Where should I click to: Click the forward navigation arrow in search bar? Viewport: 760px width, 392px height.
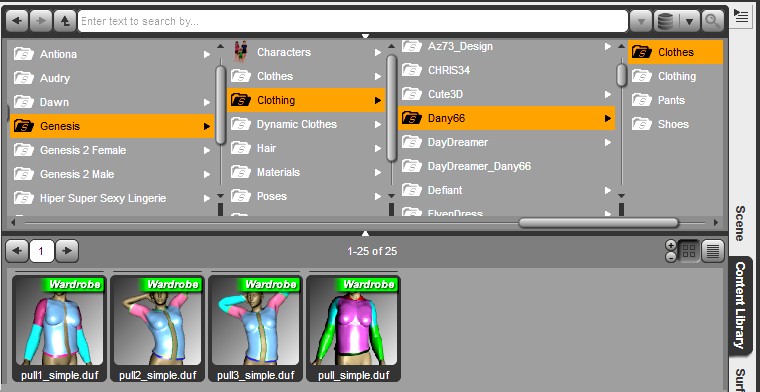click(x=41, y=21)
